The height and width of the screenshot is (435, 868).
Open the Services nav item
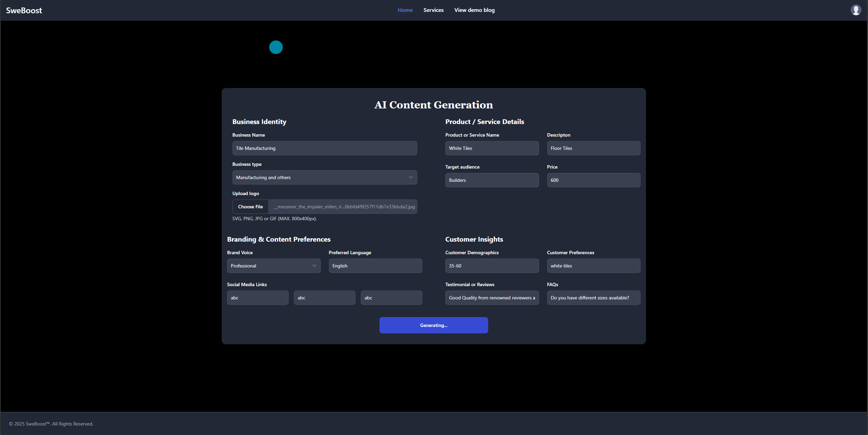click(433, 10)
